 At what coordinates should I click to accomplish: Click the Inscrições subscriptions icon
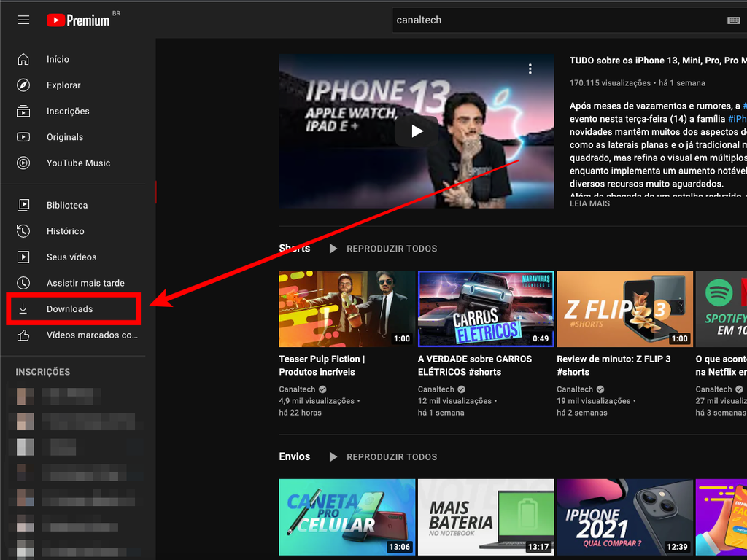(23, 111)
